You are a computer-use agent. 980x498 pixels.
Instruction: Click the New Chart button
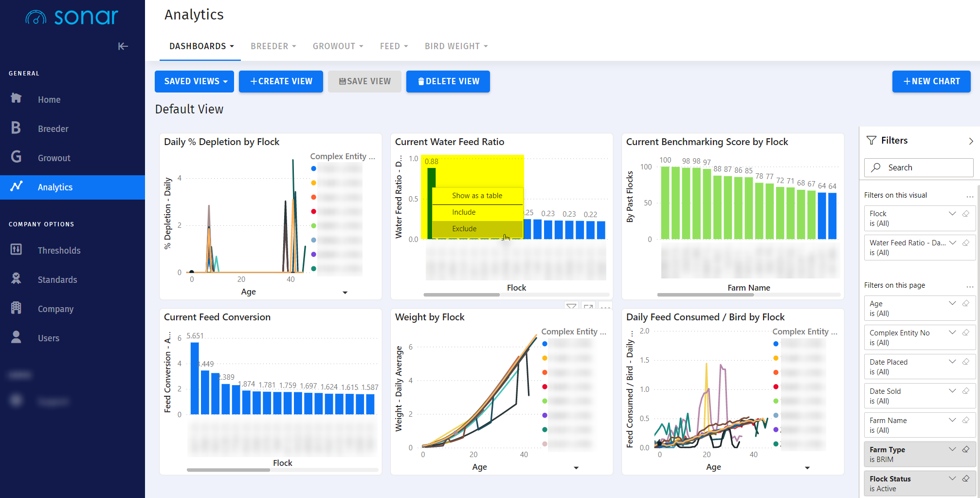[931, 81]
